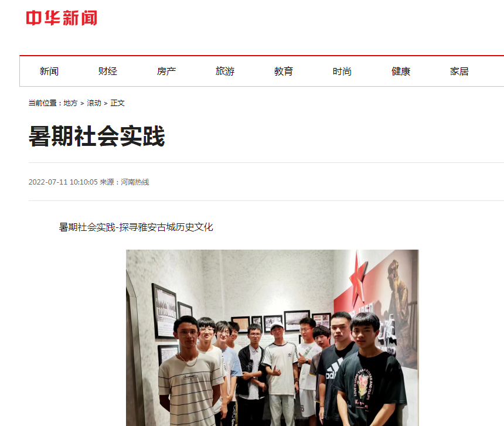Click the 河南热线 source label

click(135, 182)
